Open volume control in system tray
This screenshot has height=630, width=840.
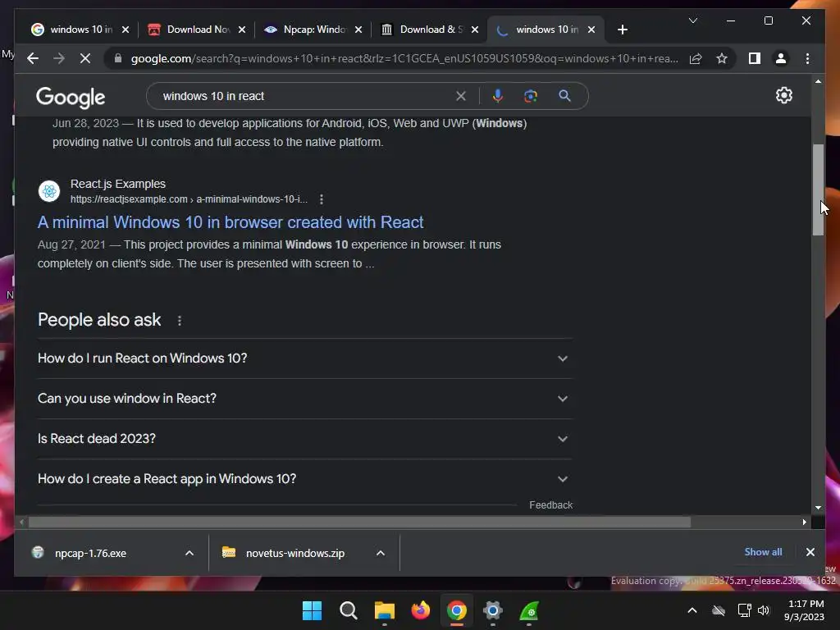tap(764, 610)
